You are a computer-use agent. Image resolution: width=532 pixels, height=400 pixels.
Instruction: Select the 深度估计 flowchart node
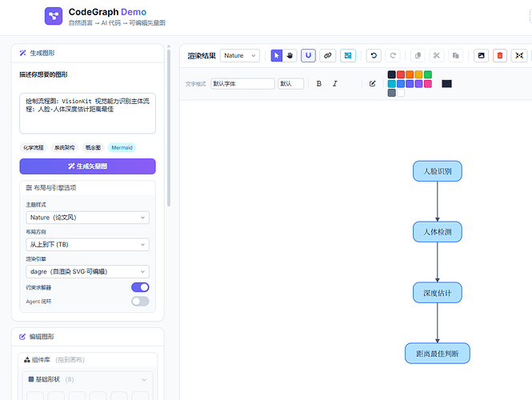point(438,293)
